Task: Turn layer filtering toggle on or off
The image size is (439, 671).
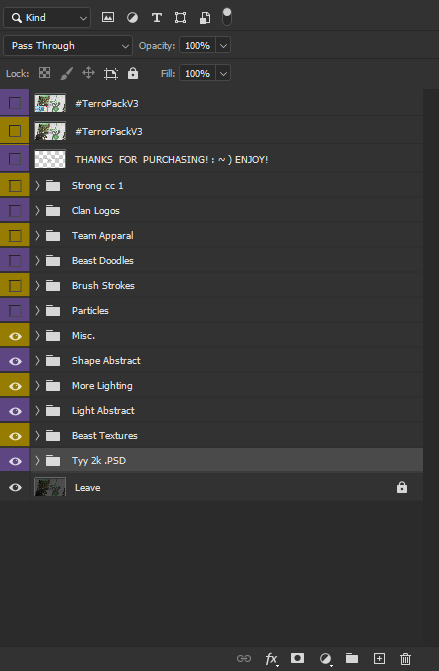Action: pyautogui.click(x=227, y=17)
